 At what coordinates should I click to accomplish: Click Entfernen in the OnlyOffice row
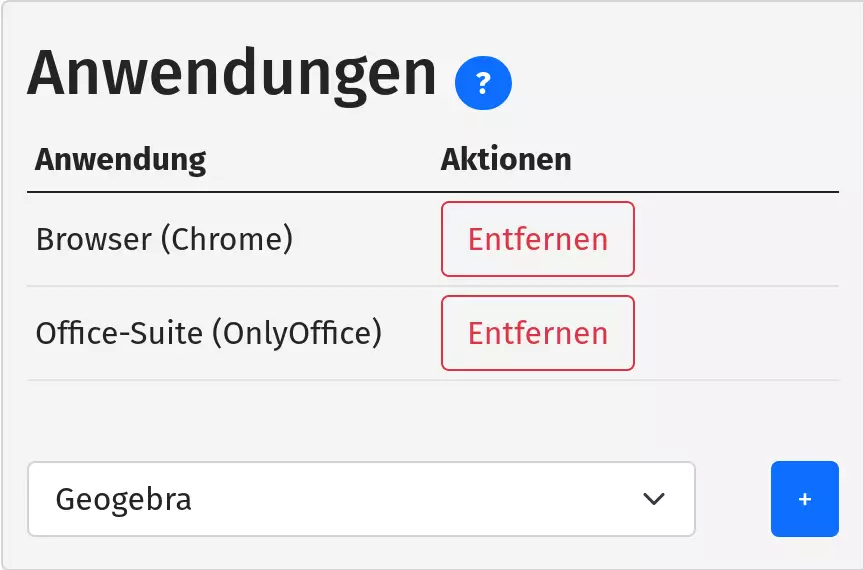(x=537, y=333)
